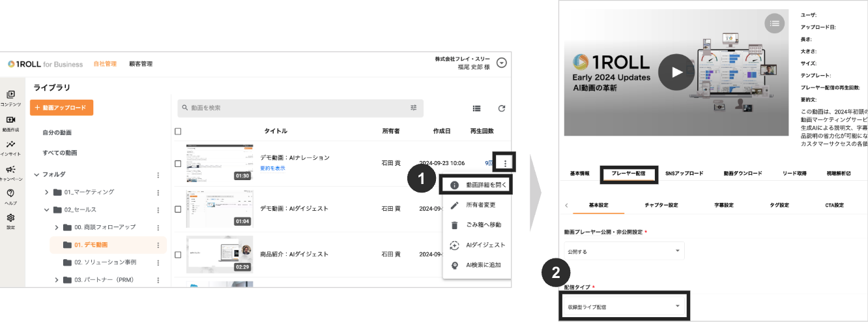Select the チャプター設定 sub-tab
The image size is (868, 325).
(661, 205)
